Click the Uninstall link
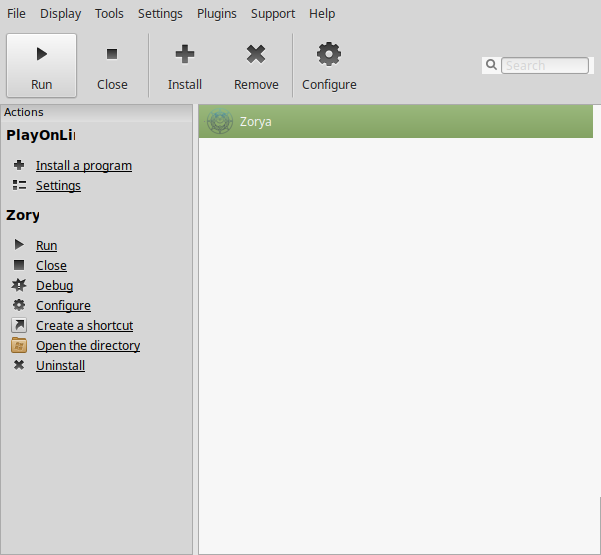601x555 pixels. pos(60,366)
